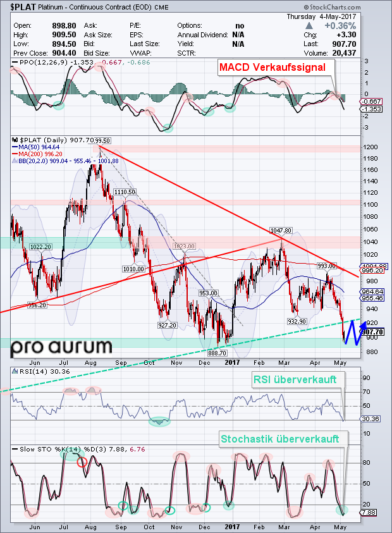Click 'Platinum - Continuous Contract (EOD)' title
This screenshot has height=533, width=392.
click(x=94, y=7)
